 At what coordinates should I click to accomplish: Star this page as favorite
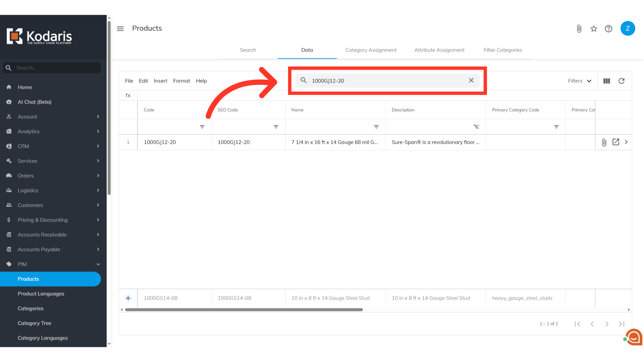(x=594, y=29)
